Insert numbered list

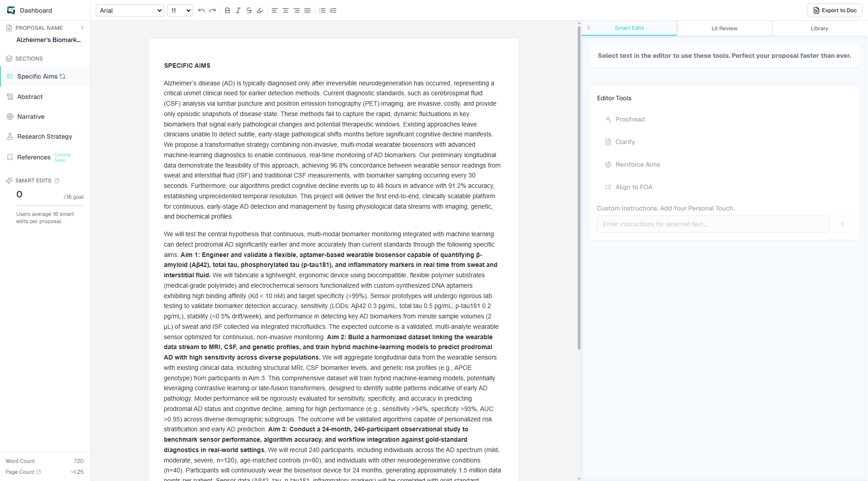pyautogui.click(x=334, y=10)
